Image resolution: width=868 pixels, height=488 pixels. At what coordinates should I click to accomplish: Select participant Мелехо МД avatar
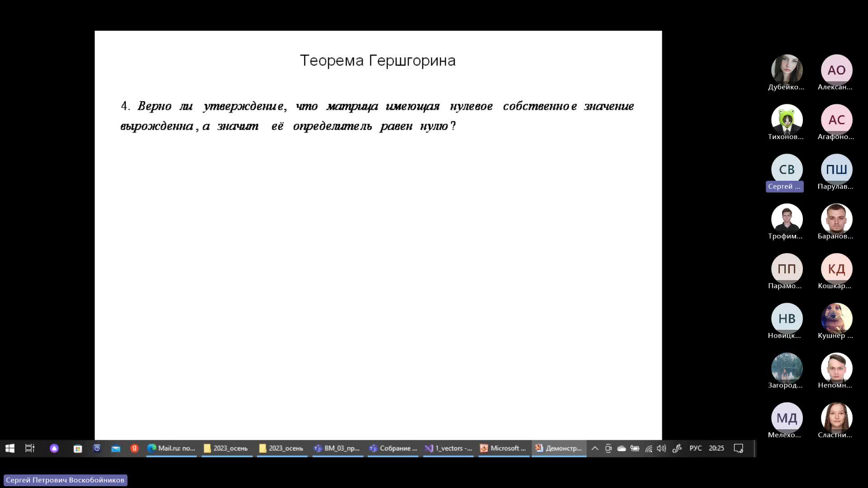787,418
